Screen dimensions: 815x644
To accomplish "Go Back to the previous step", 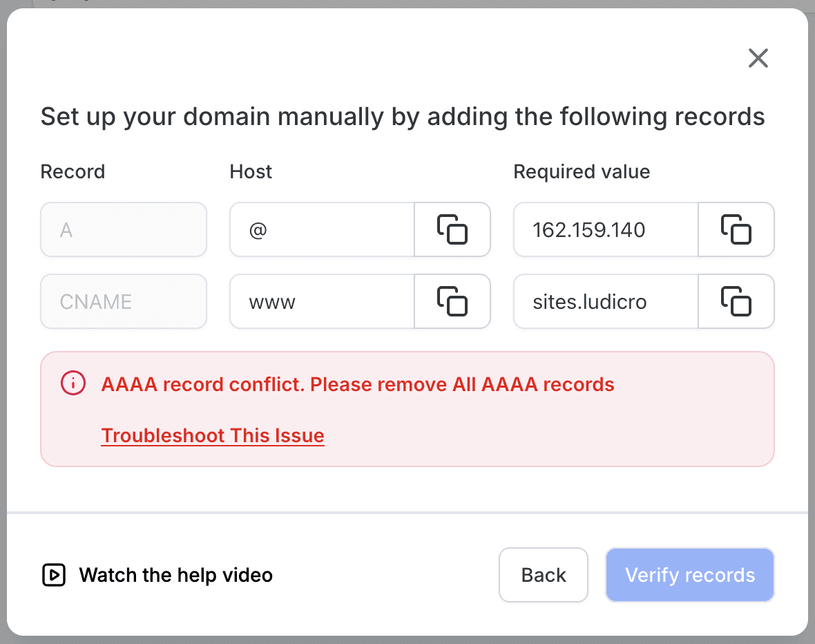I will [x=543, y=575].
